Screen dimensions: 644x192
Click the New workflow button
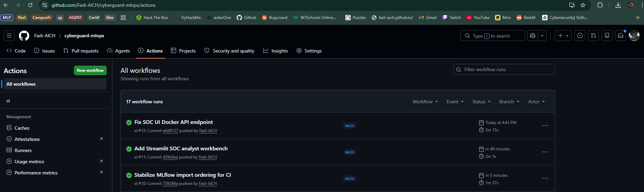click(x=90, y=70)
